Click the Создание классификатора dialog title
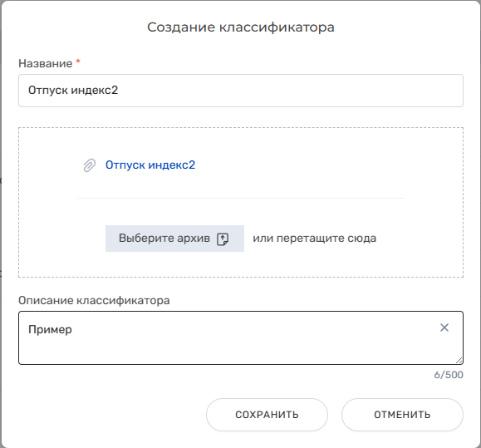Image resolution: width=481 pixels, height=448 pixels. point(241,27)
